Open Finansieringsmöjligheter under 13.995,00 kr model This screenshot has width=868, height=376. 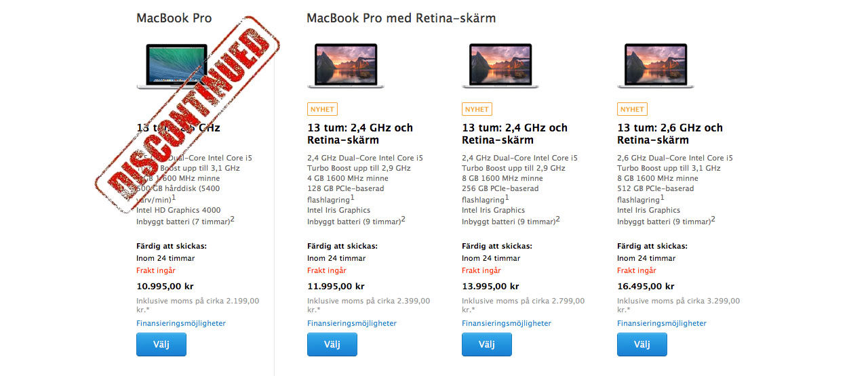pos(507,323)
